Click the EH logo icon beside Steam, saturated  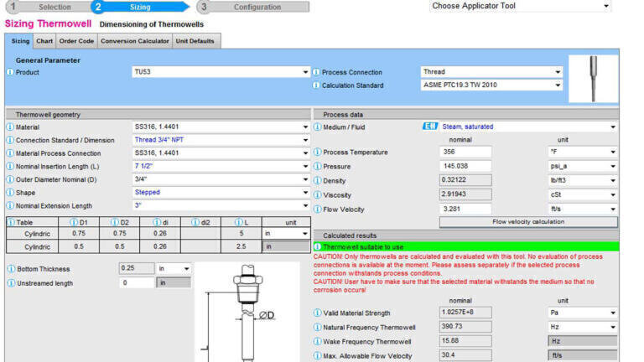(x=430, y=127)
